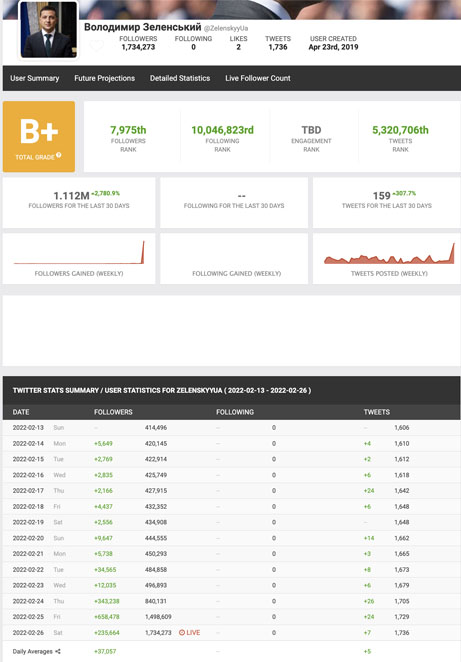Click the +9,647 follower gain value
Screen dimensions: 461x662
point(103,538)
